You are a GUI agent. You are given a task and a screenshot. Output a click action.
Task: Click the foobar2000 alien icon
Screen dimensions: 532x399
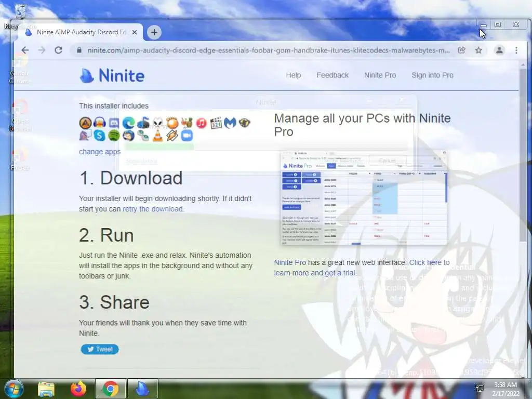point(158,123)
